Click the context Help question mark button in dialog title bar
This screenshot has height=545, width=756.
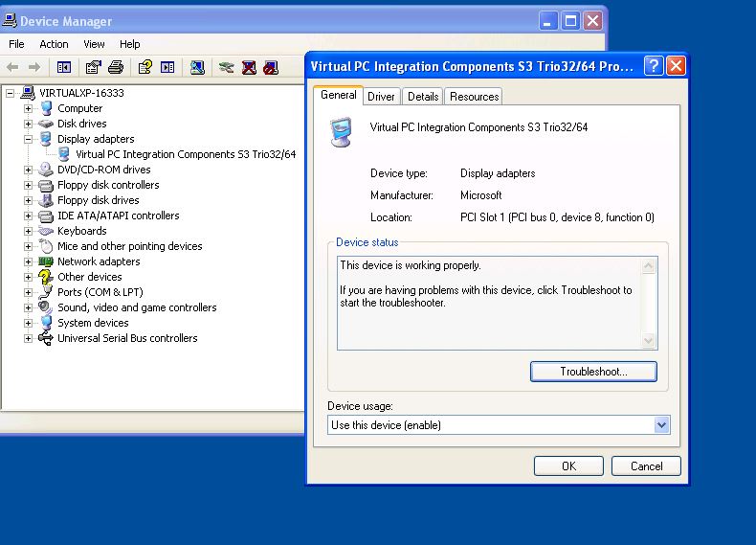pyautogui.click(x=654, y=65)
